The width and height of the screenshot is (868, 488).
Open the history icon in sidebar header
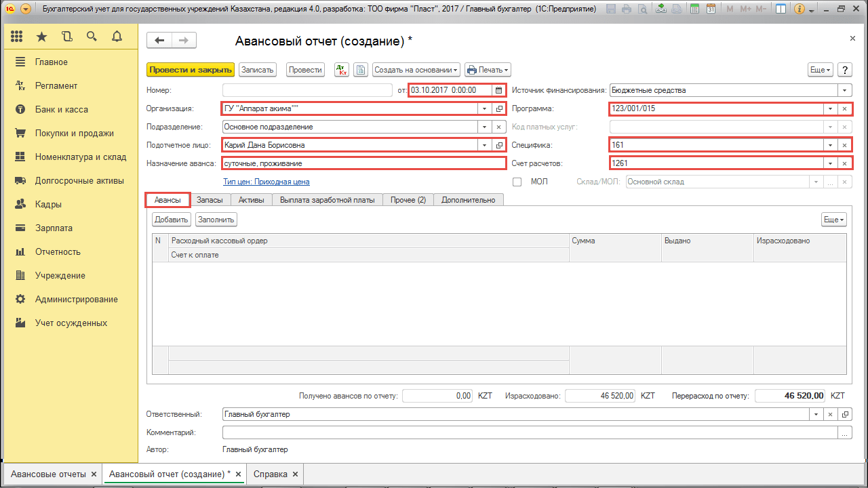[66, 37]
